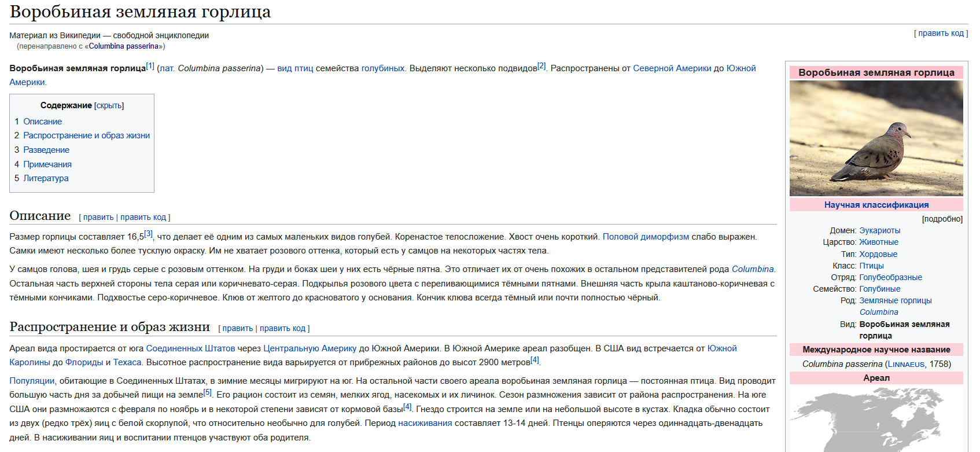The height and width of the screenshot is (452, 980).
Task: Select Литература in the contents list
Action: click(46, 178)
